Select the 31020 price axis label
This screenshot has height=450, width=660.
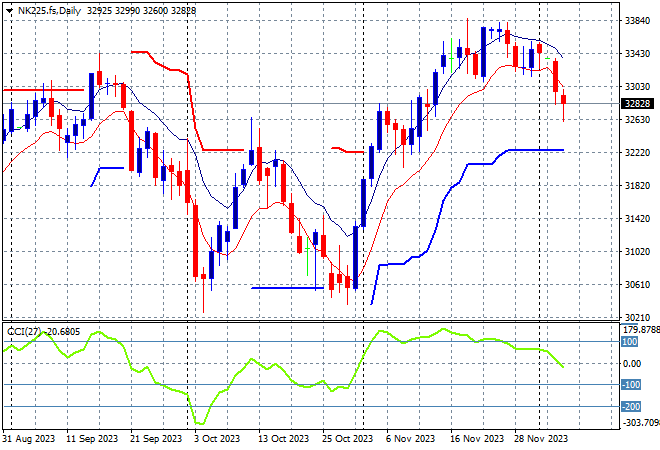click(x=638, y=252)
